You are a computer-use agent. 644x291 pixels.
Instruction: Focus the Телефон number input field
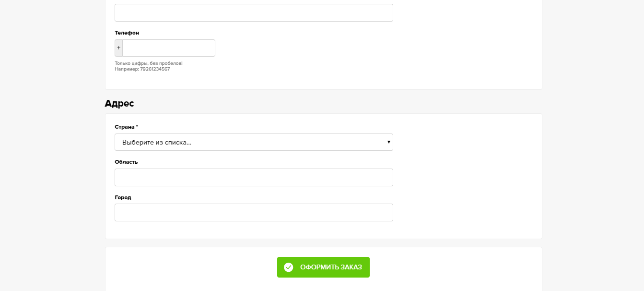168,48
